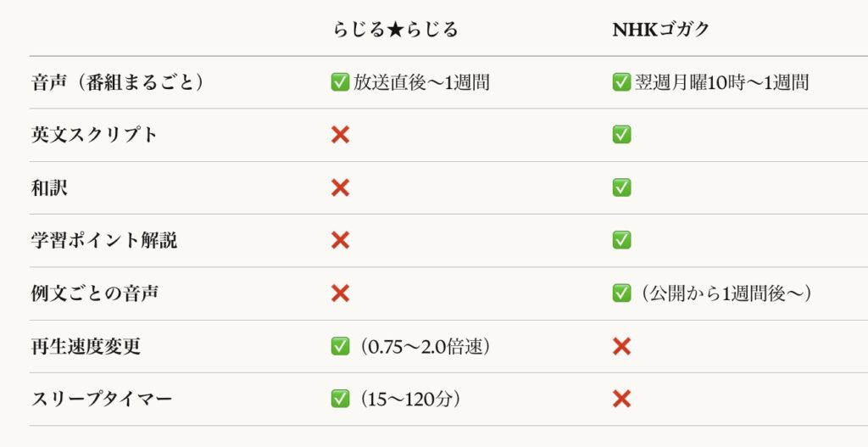Click the red cross for 例文ごとの音声 row
Image resolution: width=868 pixels, height=447 pixels.
pyautogui.click(x=340, y=293)
